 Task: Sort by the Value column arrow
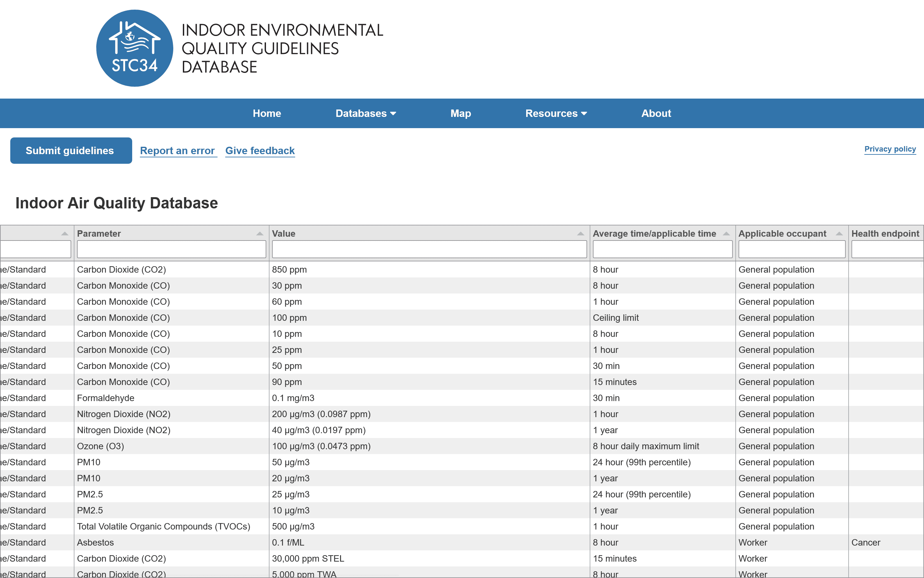(x=580, y=233)
